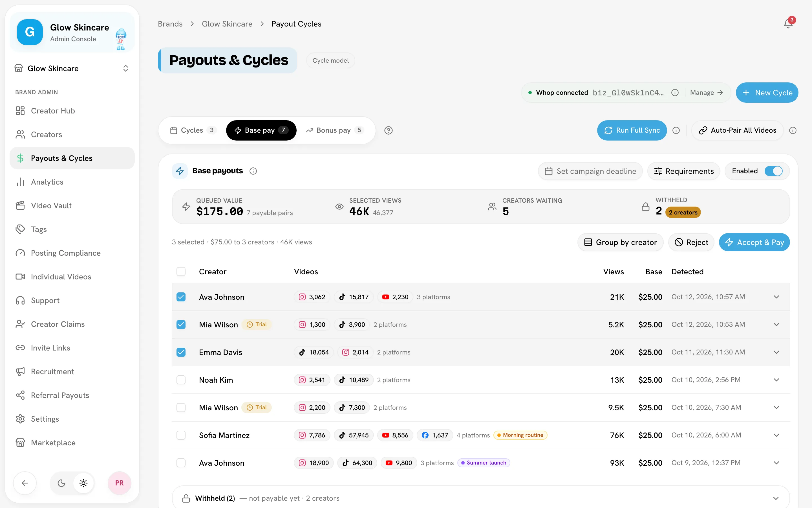Open the Glow Skincare brand switcher
This screenshot has width=812, height=508.
[x=72, y=69]
